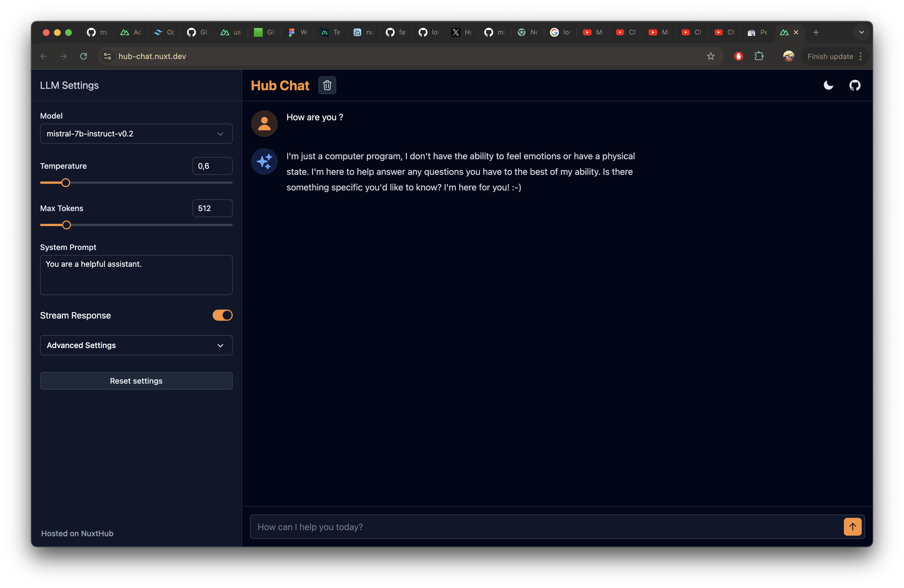Open the browser extensions icon
Image resolution: width=904 pixels, height=588 pixels.
pos(760,56)
